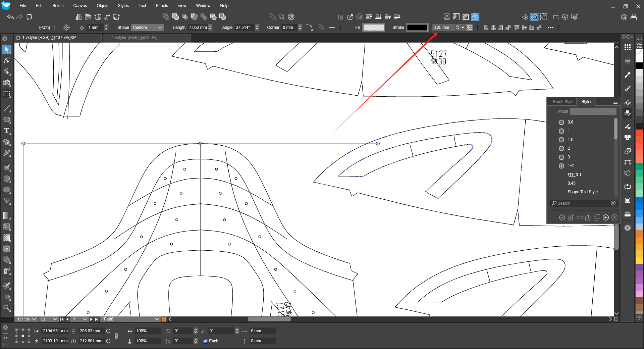Viewport: 644px width, 349px height.
Task: Pick the Selection arrow tool
Action: click(7, 49)
